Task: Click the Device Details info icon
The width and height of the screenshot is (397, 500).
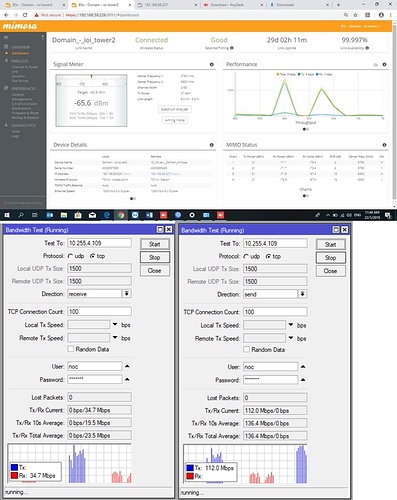Action: pyautogui.click(x=212, y=145)
